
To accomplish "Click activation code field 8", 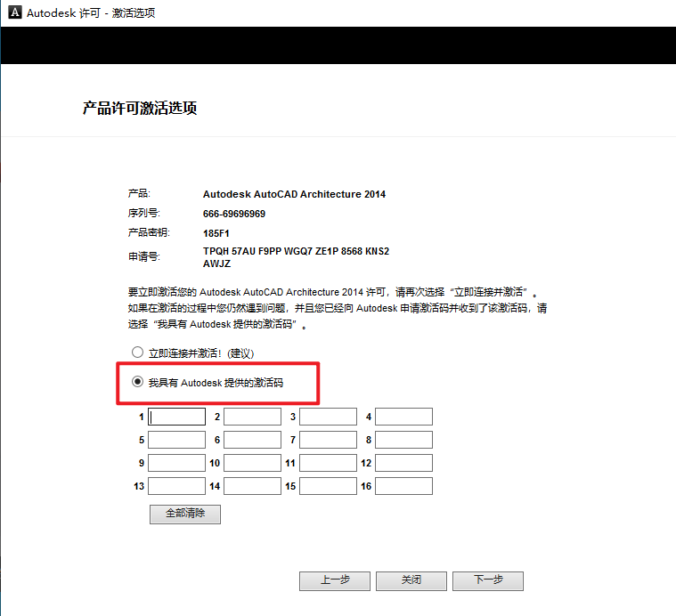I will 403,440.
